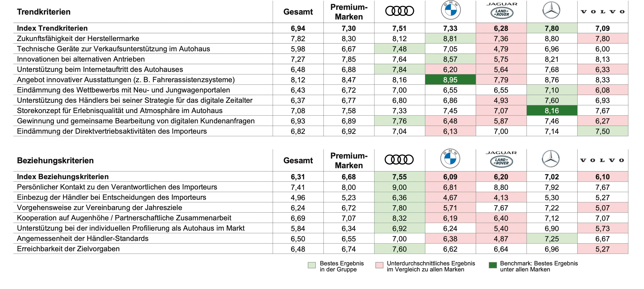
Task: Click the Audi rings logo in Trendkriterien header
Action: (x=399, y=11)
